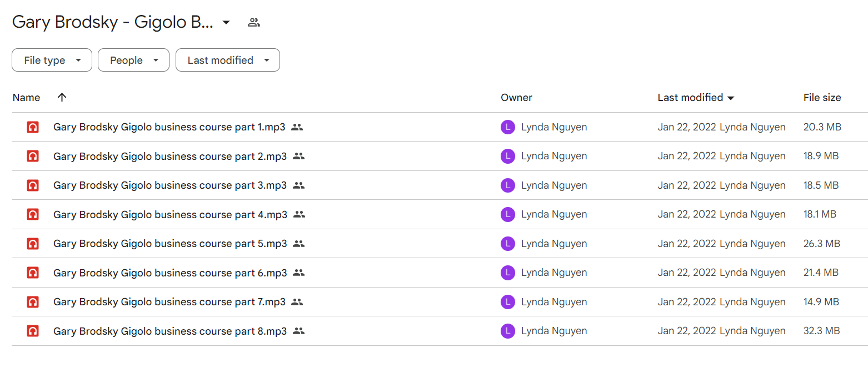The image size is (868, 388).
Task: Click owner name Lynda Nguyen for part 3
Action: [x=554, y=185]
